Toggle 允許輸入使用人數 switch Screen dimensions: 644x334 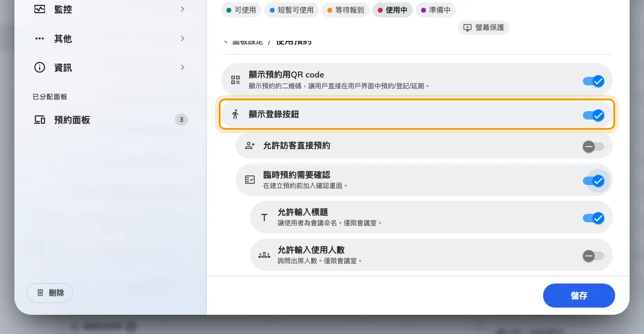(x=594, y=255)
